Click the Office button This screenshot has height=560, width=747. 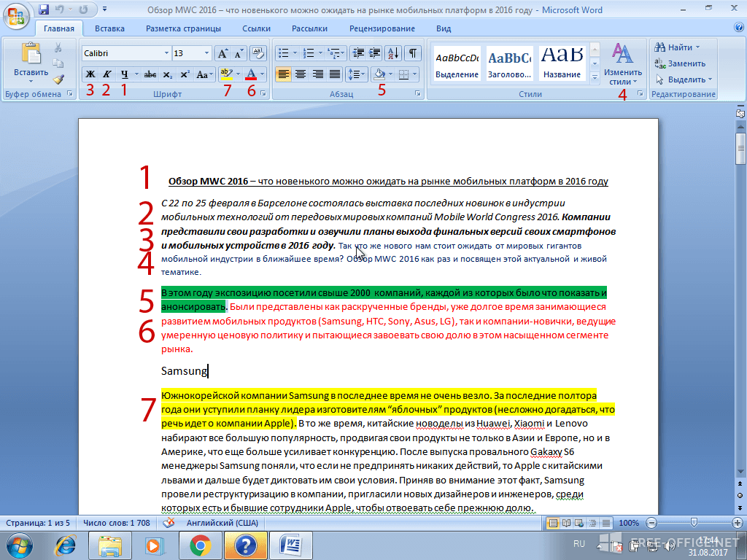coord(16,16)
